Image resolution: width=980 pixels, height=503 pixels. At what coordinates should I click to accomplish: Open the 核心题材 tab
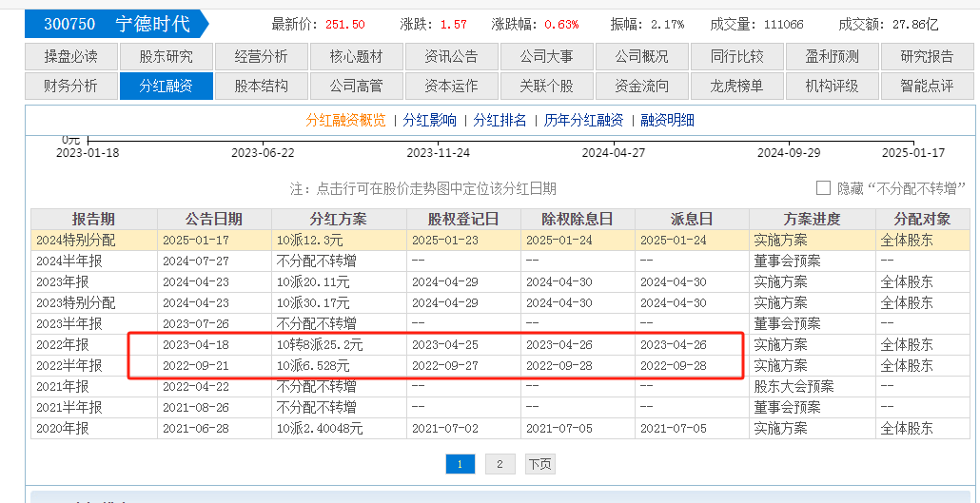[356, 57]
